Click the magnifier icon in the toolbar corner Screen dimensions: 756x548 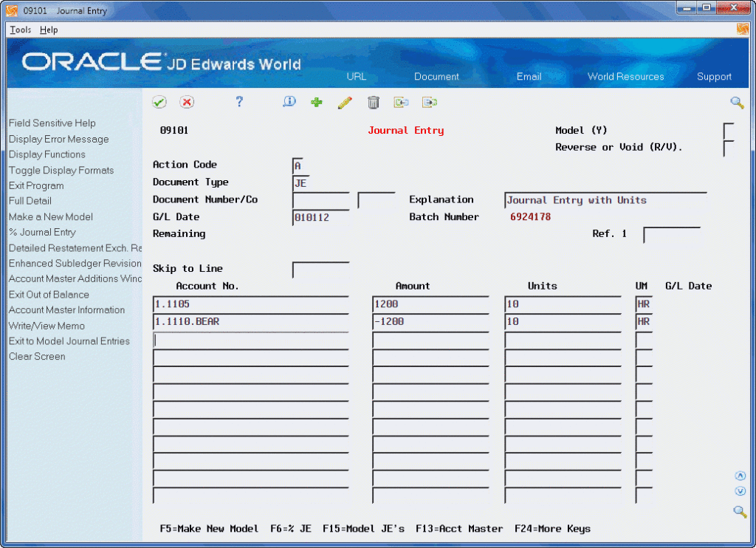click(x=737, y=102)
